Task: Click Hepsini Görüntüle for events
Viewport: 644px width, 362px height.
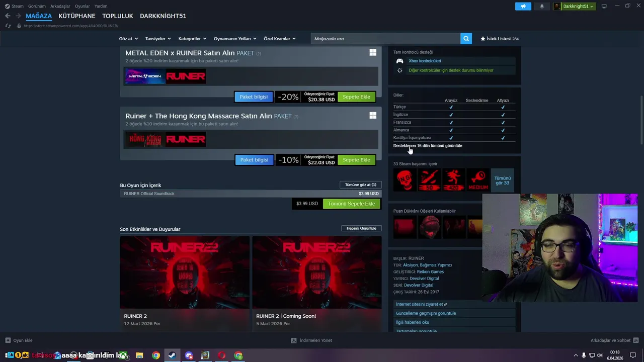Action: point(361,228)
